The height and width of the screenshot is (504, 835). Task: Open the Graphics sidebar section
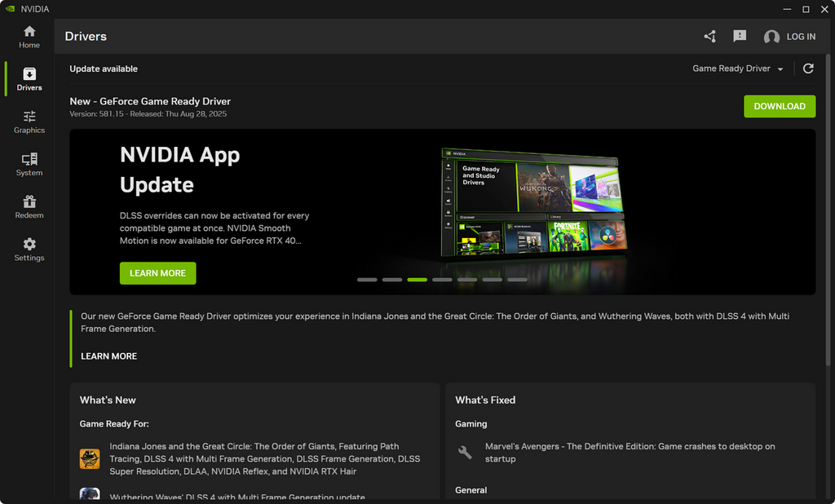tap(29, 122)
